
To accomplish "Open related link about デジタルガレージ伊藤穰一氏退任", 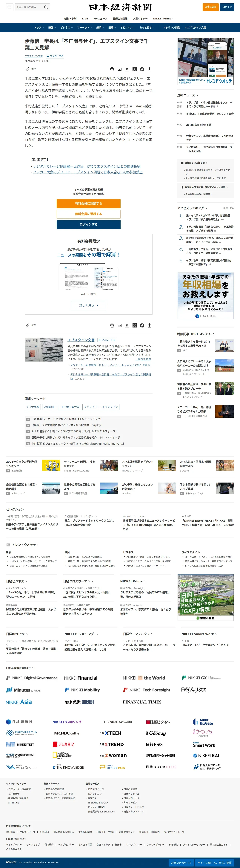I will (x=87, y=166).
